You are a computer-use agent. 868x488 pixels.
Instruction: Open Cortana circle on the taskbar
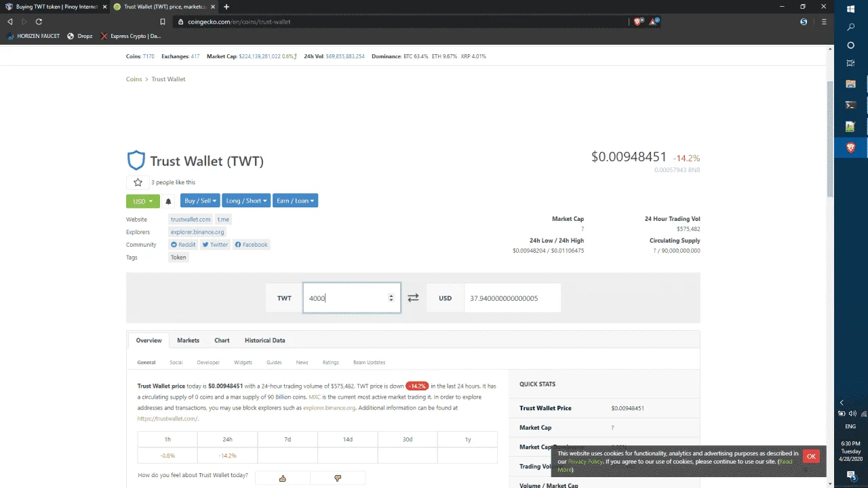pos(851,45)
